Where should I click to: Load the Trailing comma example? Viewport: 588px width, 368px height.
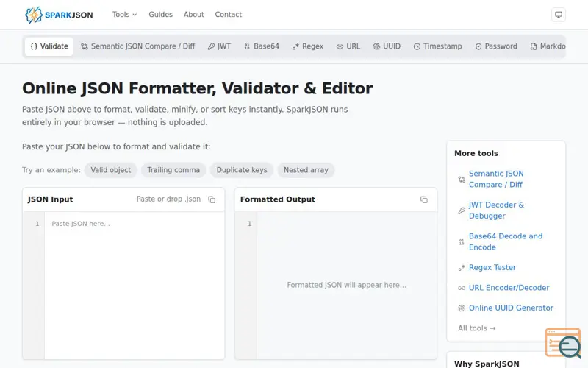click(173, 170)
